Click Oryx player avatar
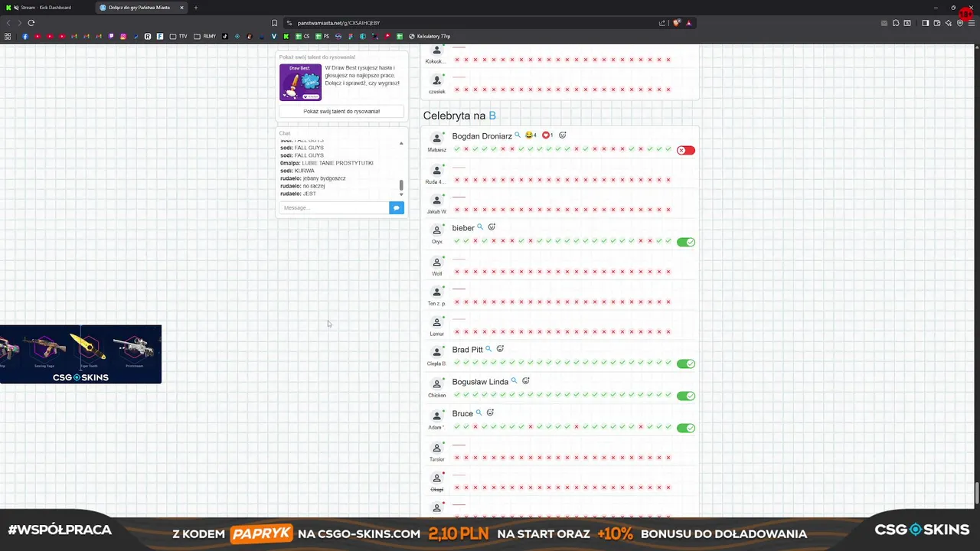 pos(436,230)
